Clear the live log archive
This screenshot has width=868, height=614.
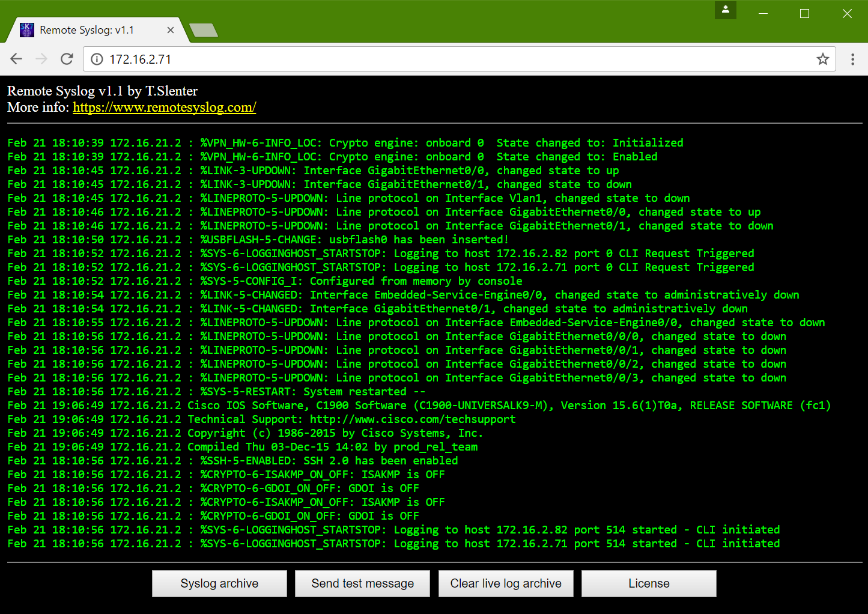tap(505, 583)
